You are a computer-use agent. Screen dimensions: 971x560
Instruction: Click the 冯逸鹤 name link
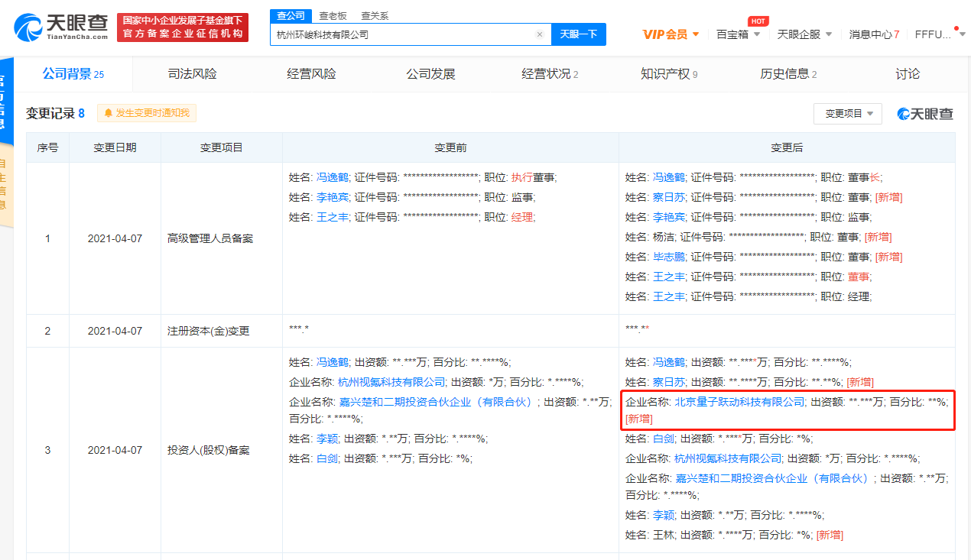pyautogui.click(x=333, y=176)
